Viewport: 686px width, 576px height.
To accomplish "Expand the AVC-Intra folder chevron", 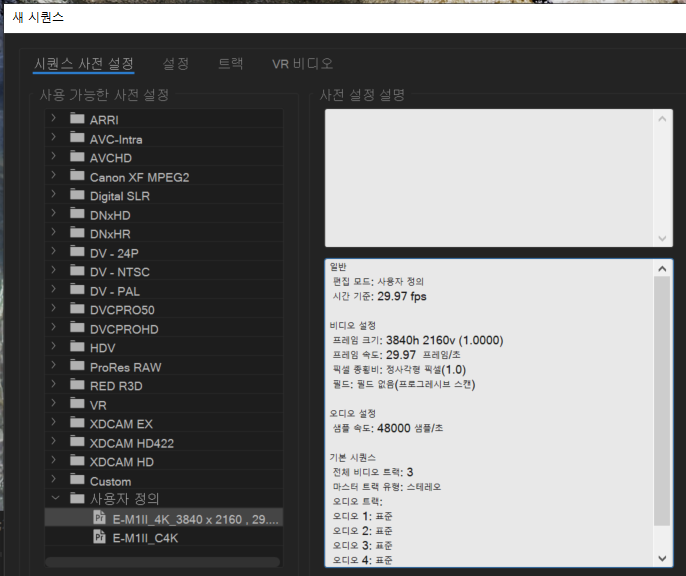I will [x=53, y=137].
